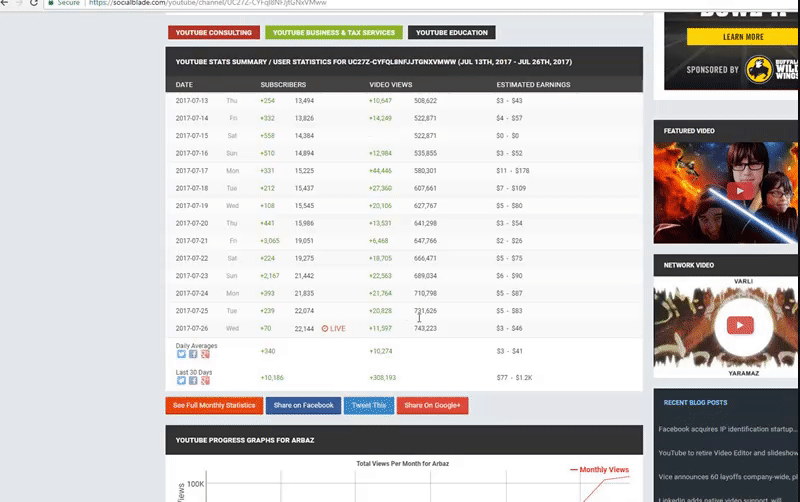Click the Learn More ad button
This screenshot has width=800, height=502.
pos(743,37)
